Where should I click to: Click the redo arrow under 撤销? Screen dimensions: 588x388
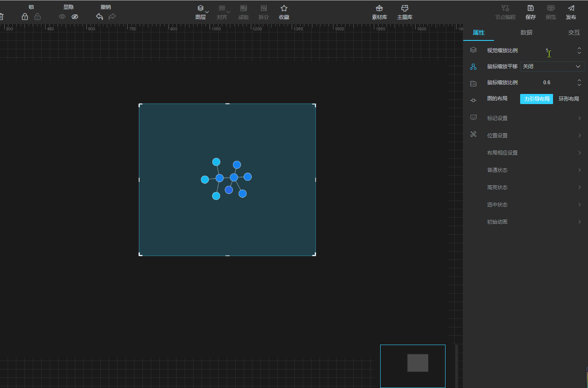coord(112,17)
